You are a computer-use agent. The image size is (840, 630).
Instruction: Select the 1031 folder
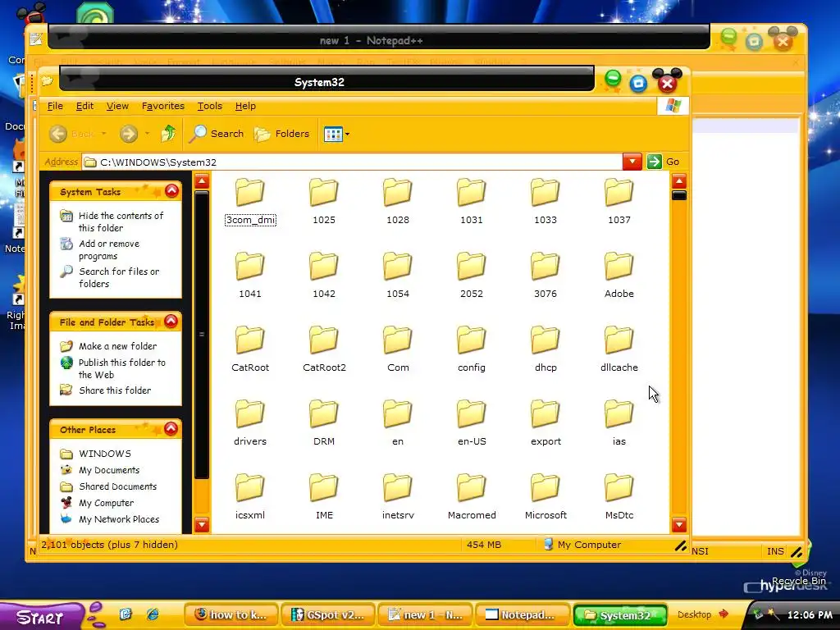[x=472, y=202]
